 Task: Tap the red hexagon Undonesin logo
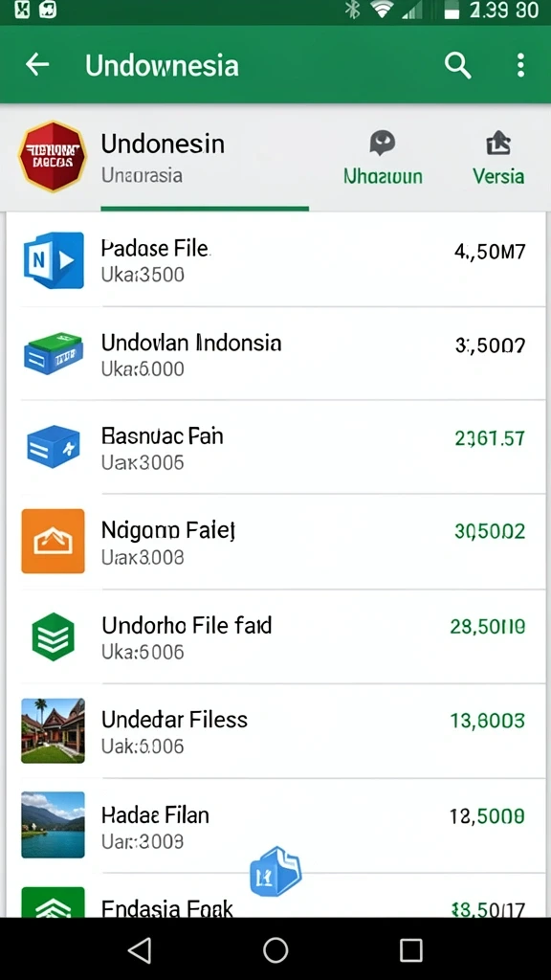click(53, 156)
